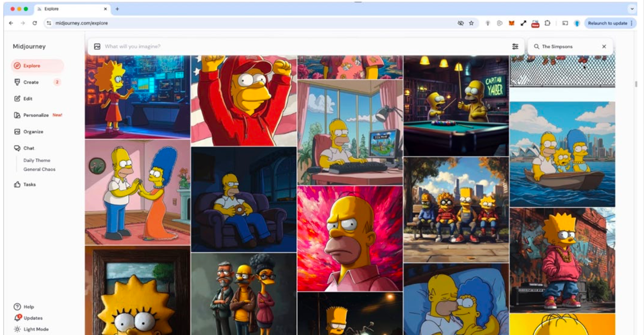Open the Personalize page

tap(36, 115)
